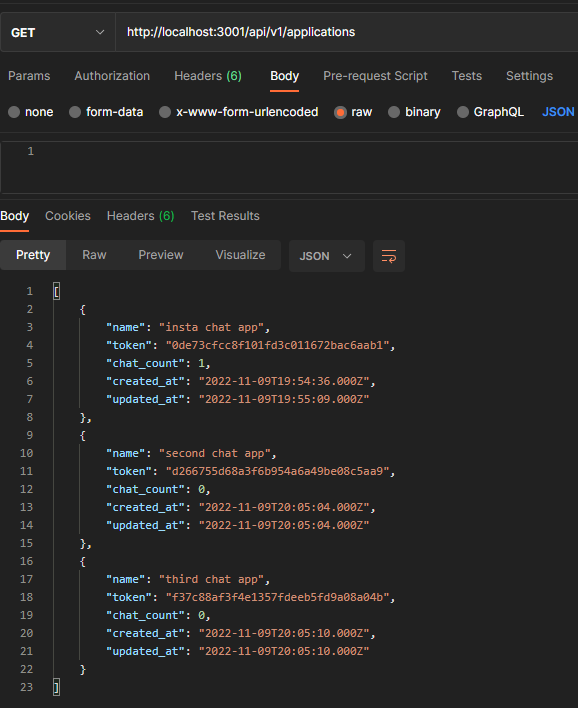The width and height of the screenshot is (578, 708).
Task: Open the Pre-request Script tab
Action: pos(375,76)
